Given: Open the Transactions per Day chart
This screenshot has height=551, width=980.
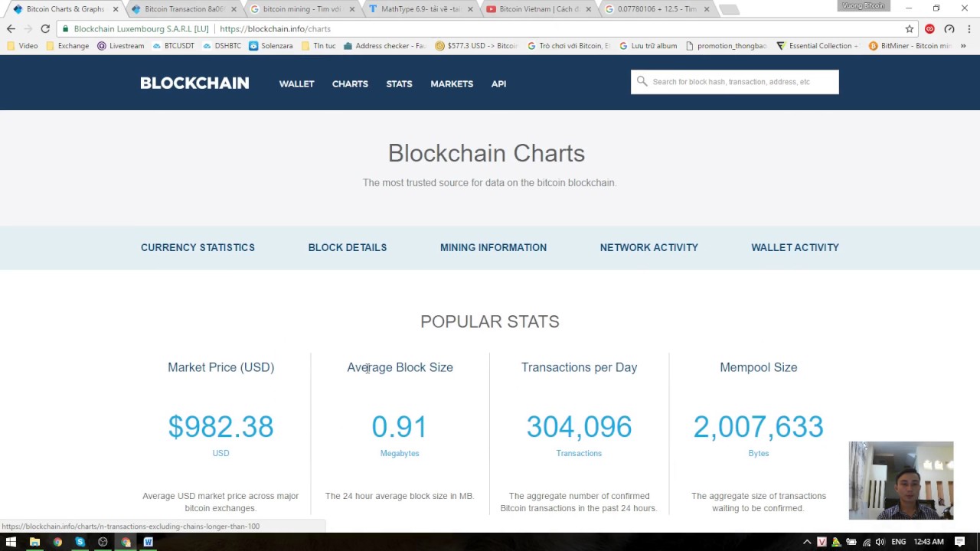Looking at the screenshot, I should coord(579,367).
